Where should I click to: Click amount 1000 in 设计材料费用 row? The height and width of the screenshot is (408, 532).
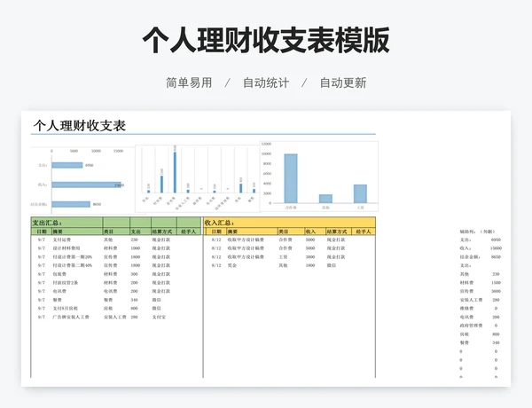pyautogui.click(x=136, y=248)
